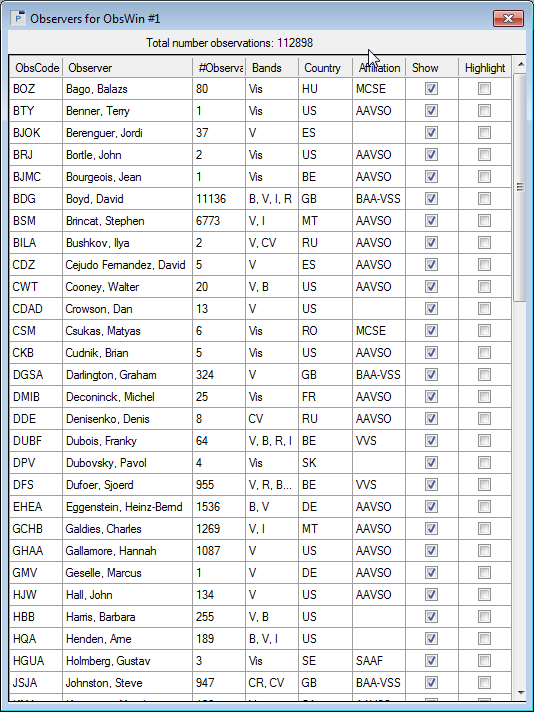
Task: Select the HJW observer code cell
Action: point(36,594)
